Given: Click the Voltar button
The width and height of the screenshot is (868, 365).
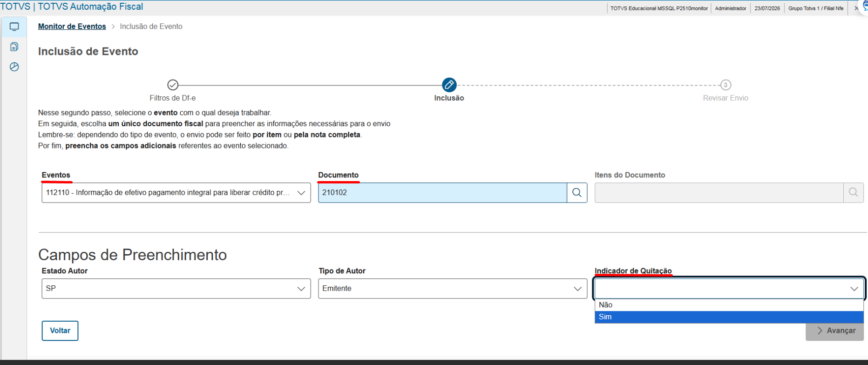Looking at the screenshot, I should click(x=60, y=331).
